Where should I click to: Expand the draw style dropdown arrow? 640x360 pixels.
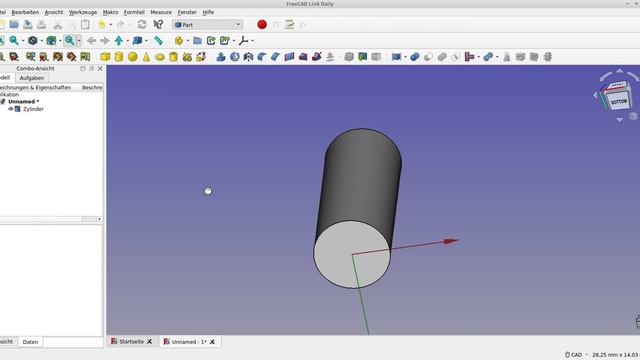tap(42, 40)
